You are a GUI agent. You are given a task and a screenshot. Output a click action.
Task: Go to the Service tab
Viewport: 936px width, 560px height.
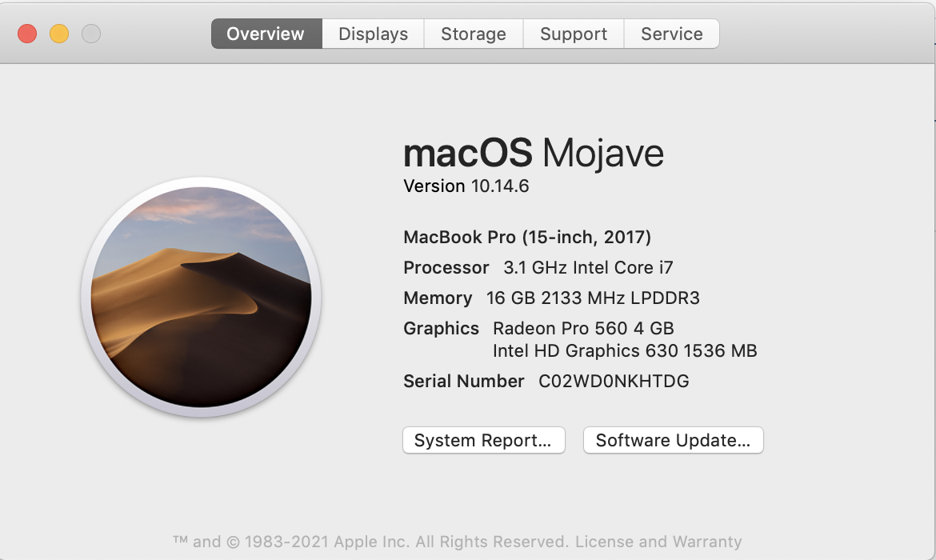(671, 34)
